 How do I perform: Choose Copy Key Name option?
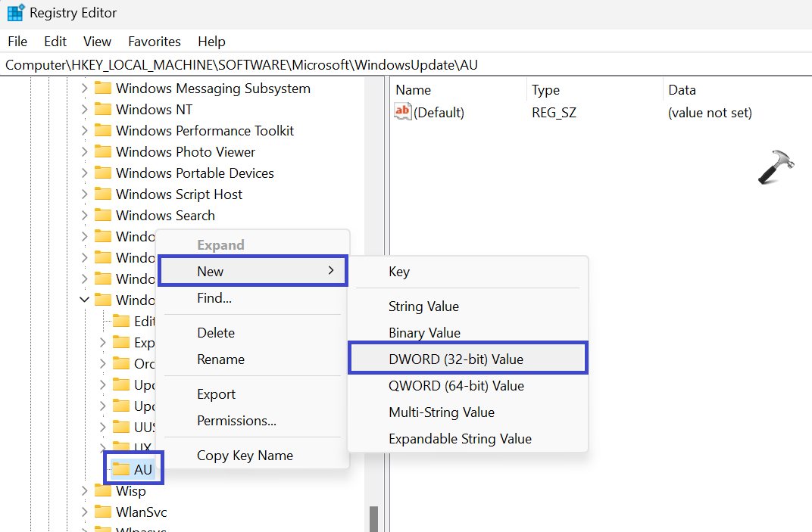(245, 456)
